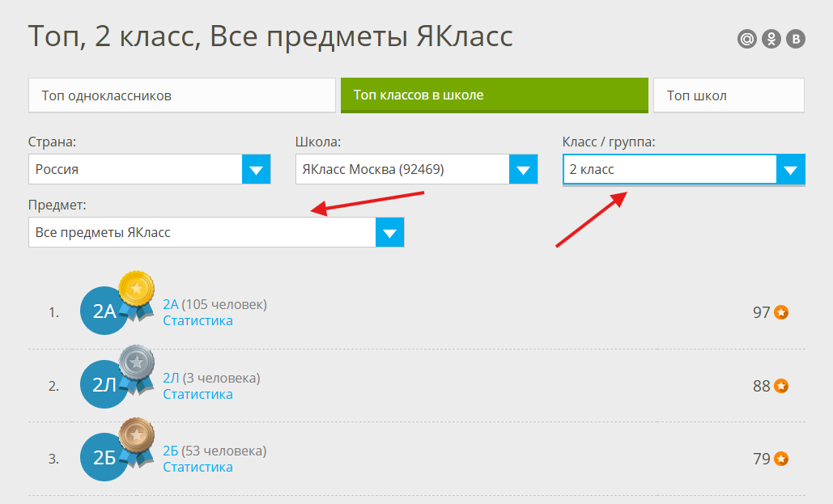Viewport: 833px width, 504px height.
Task: Open Статистика for class 2Б
Action: click(x=198, y=467)
